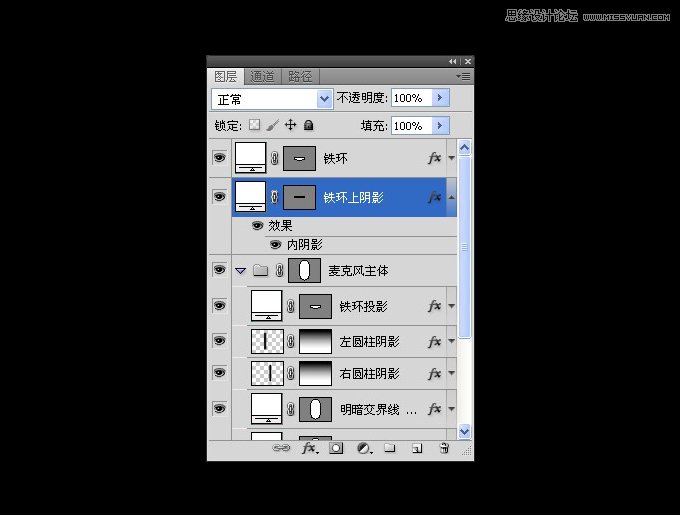Click fx icon on 铁环投影 layer
The image size is (680, 515).
[435, 306]
